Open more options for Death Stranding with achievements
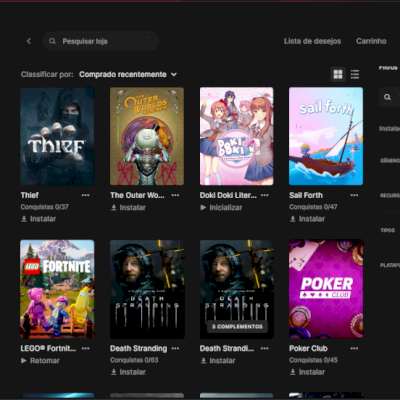400x400 pixels. 175,348
